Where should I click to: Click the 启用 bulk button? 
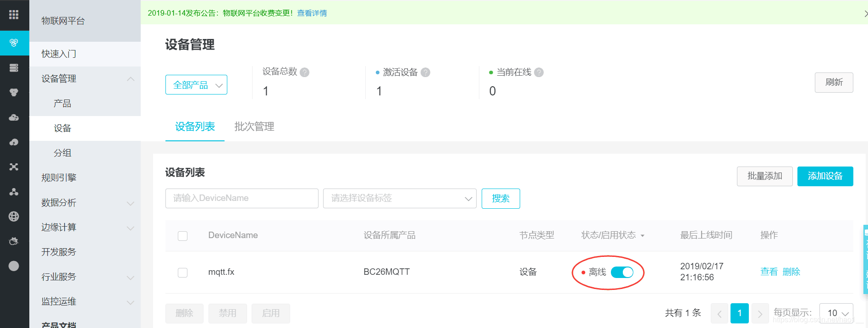(271, 313)
